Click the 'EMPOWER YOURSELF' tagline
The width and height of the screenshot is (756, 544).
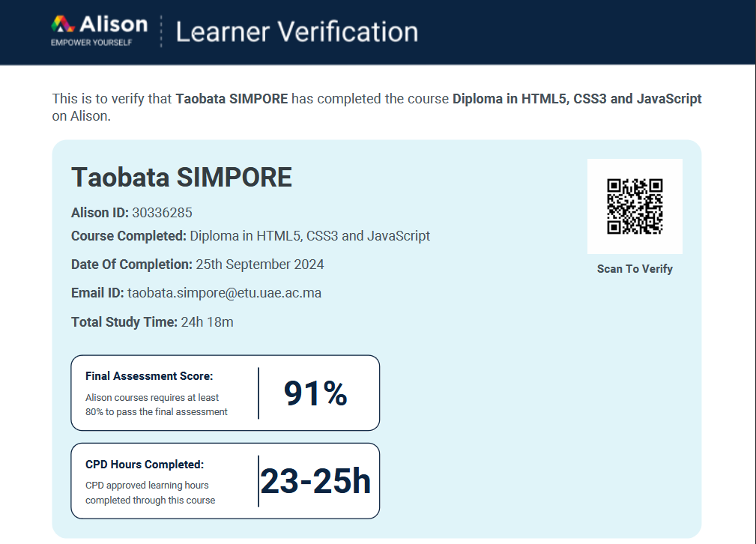(91, 43)
